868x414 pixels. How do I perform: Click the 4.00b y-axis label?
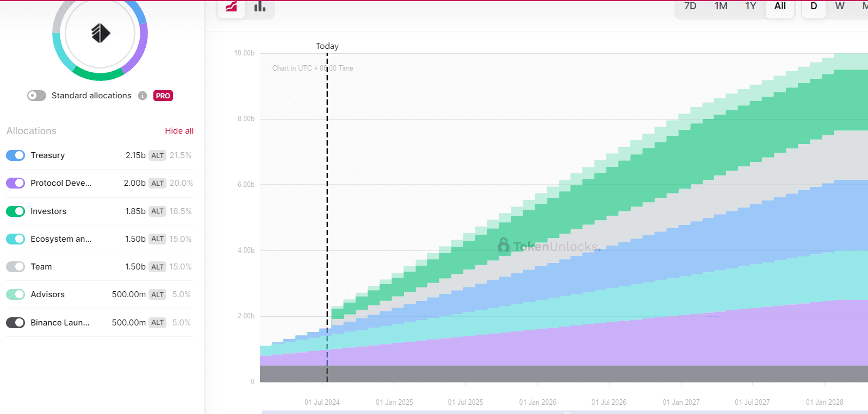pos(246,250)
